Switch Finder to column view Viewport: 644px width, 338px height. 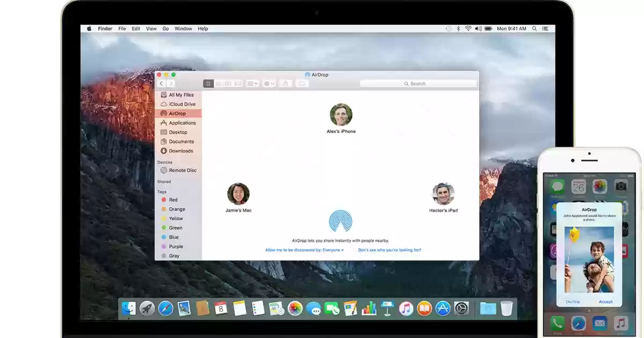point(227,84)
